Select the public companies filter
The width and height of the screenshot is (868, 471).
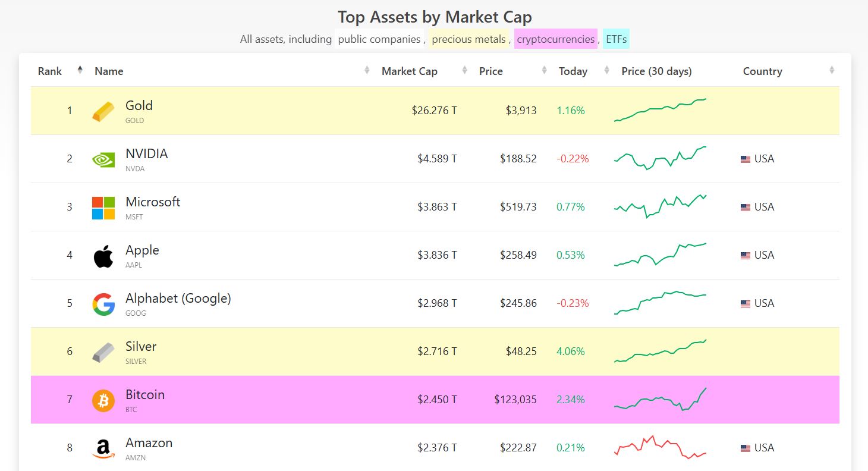[379, 39]
